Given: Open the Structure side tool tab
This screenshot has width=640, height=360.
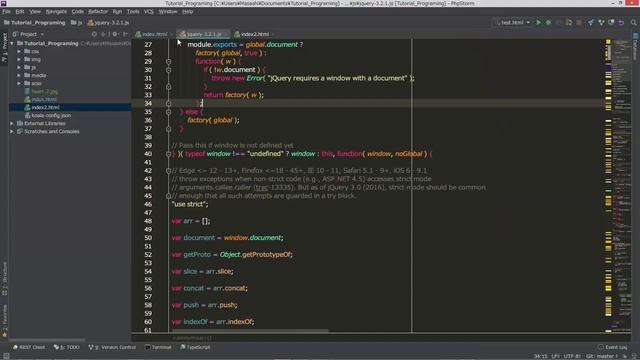Looking at the screenshot, I should point(4,279).
